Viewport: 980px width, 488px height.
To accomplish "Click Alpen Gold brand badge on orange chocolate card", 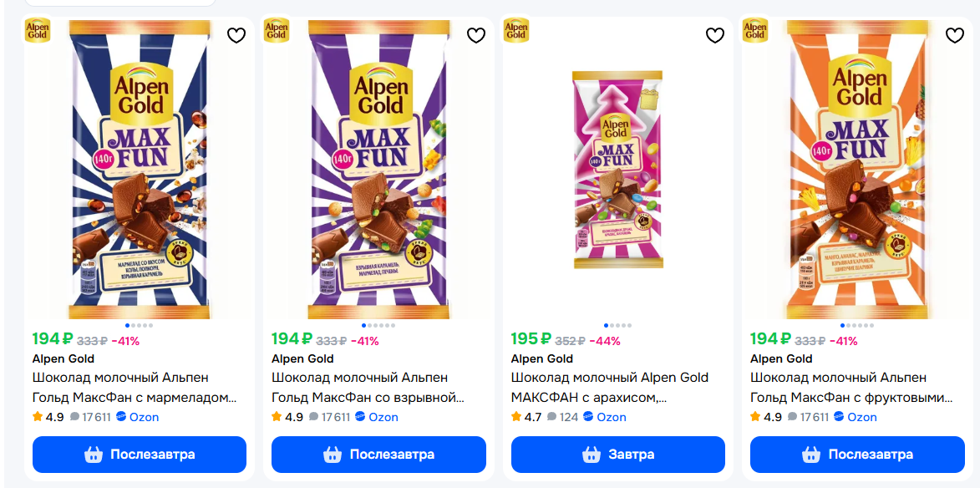I will [x=755, y=31].
